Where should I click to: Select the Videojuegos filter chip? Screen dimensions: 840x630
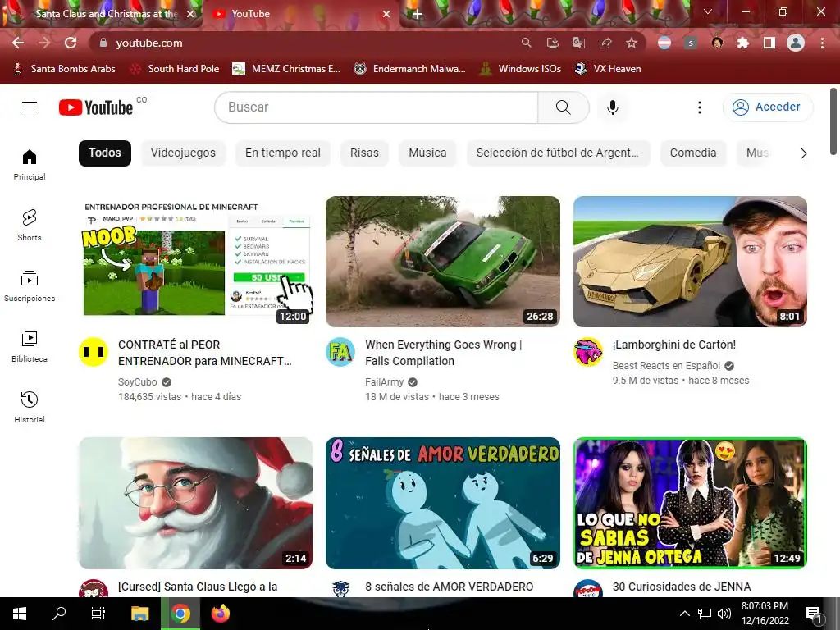183,153
